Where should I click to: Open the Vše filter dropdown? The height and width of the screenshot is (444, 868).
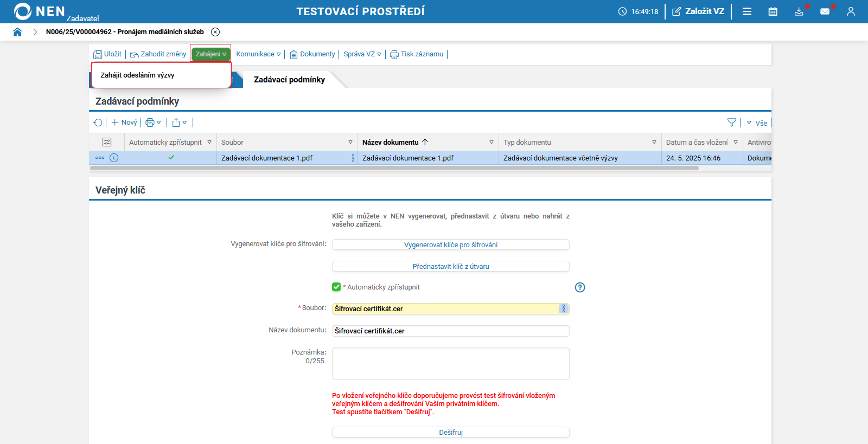(x=757, y=123)
